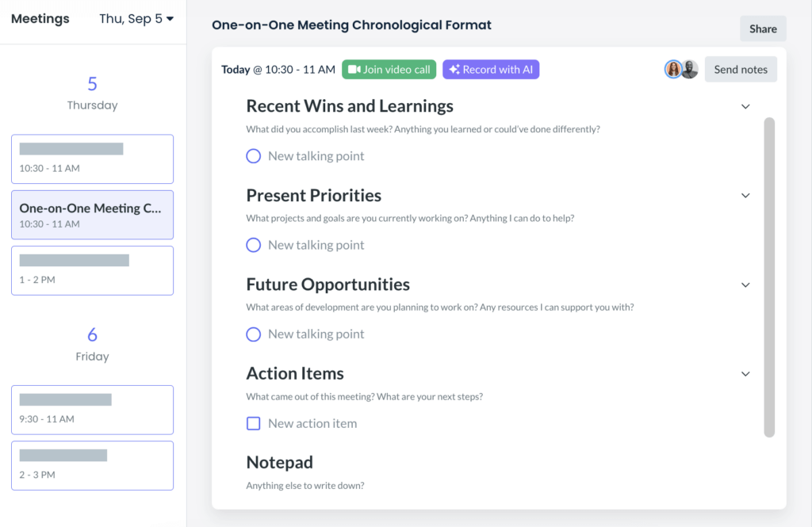Click the Send notes button
This screenshot has width=812, height=527.
coord(741,70)
